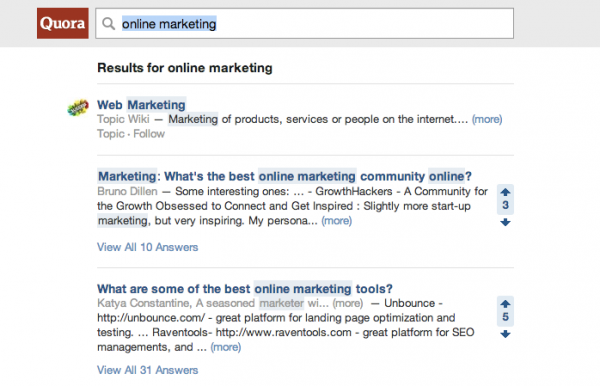The image size is (600, 386).
Task: Downvote Bruno Dillen's answer
Action: pos(505,222)
